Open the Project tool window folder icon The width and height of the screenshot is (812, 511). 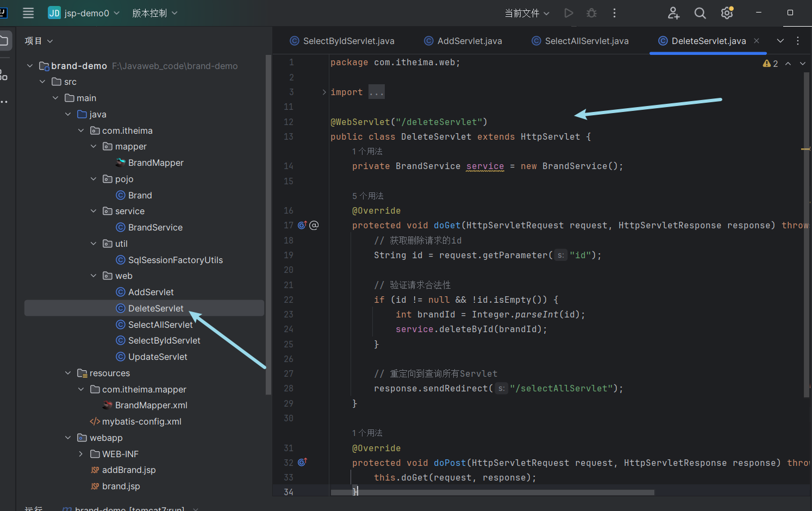pos(4,41)
